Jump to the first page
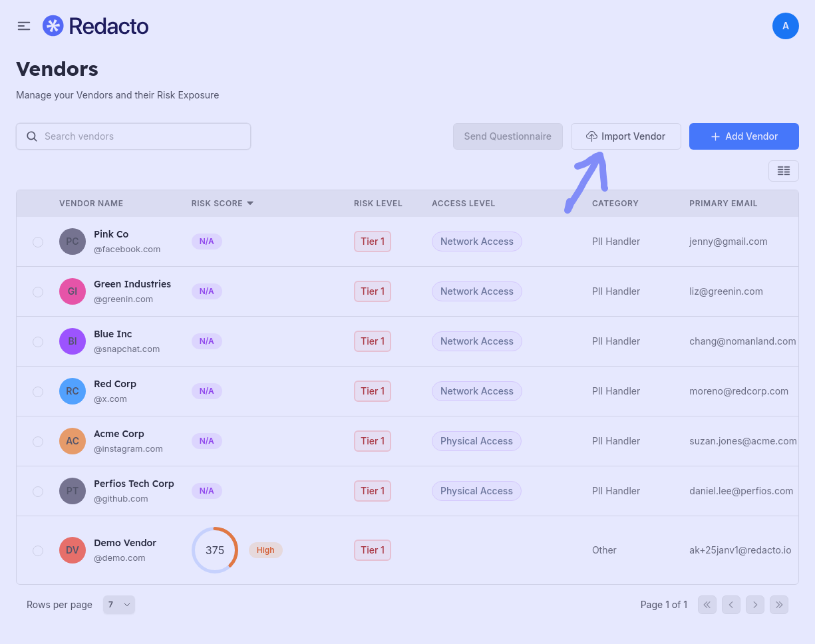 point(707,605)
